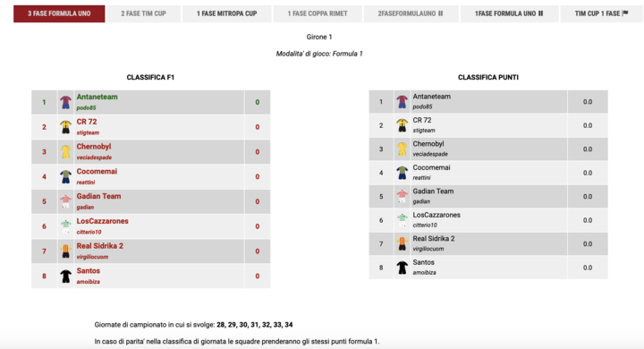Click Antaneteam jersey icon in Classifica F1

65,102
